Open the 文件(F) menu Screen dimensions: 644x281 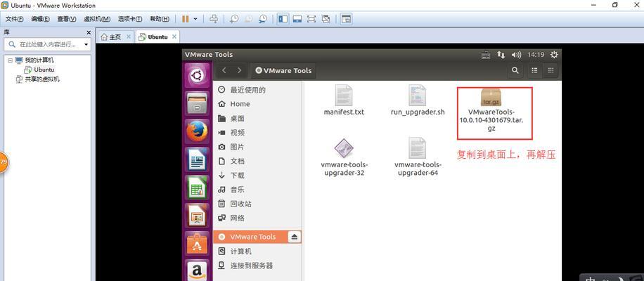(x=14, y=19)
